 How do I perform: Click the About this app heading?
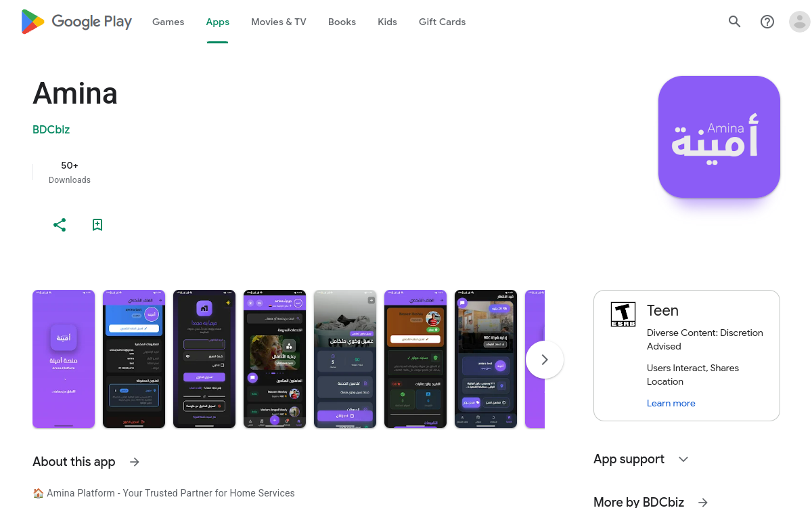point(74,462)
